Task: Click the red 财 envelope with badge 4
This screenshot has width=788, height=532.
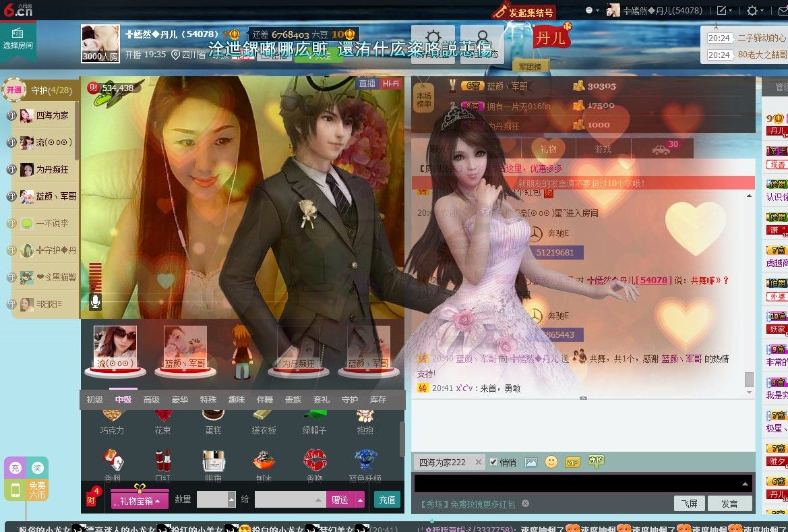Action: pyautogui.click(x=93, y=497)
